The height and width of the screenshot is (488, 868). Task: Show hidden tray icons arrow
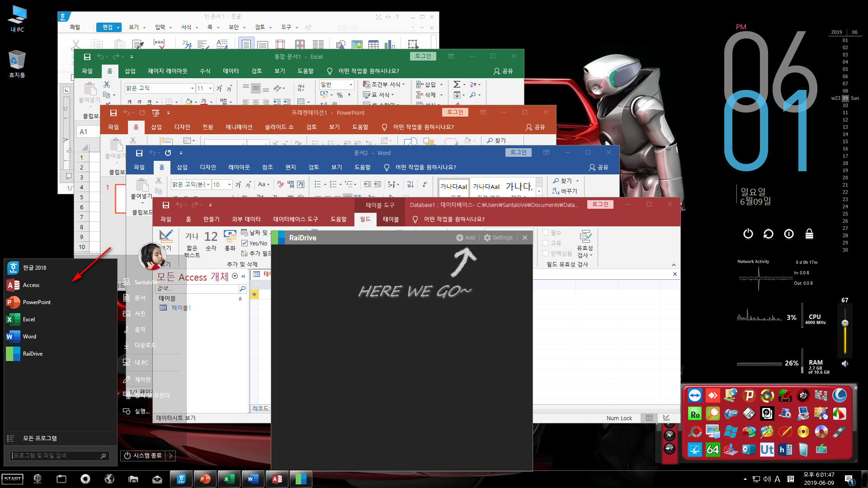coord(745,479)
